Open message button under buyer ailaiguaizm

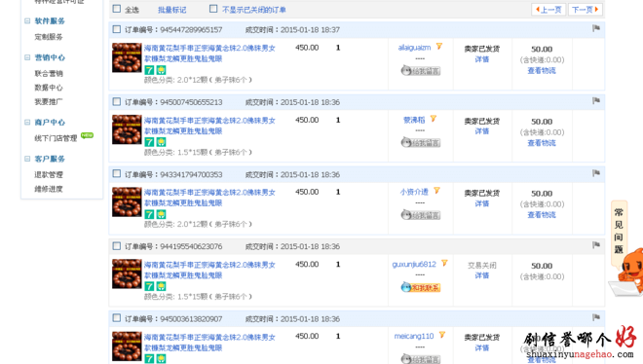[x=420, y=71]
